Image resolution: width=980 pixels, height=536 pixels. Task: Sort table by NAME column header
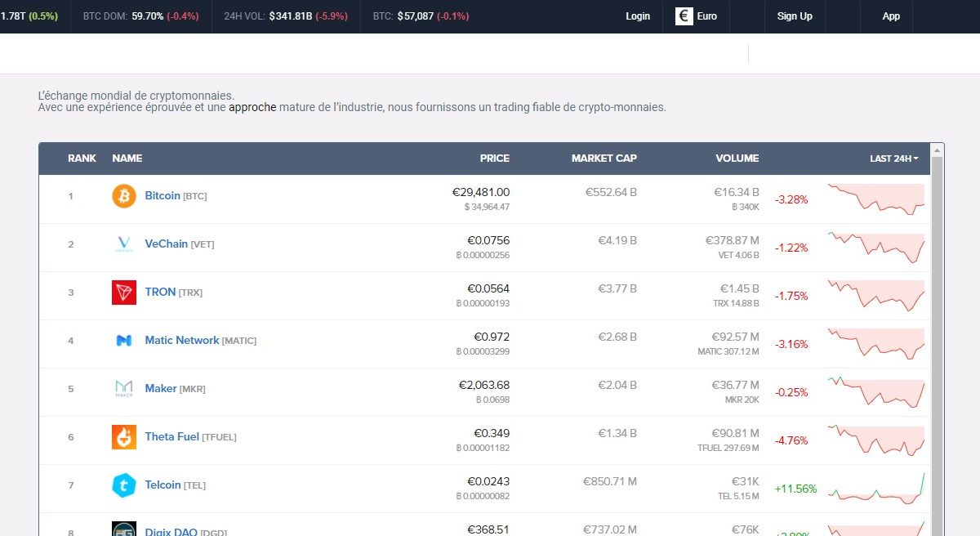[x=127, y=159]
